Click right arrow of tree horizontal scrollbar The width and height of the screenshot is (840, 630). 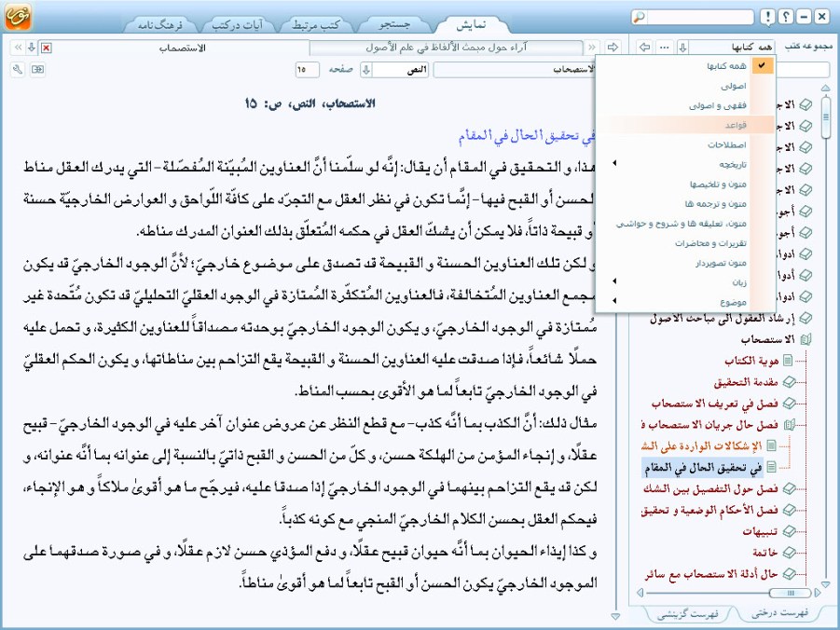point(817,593)
